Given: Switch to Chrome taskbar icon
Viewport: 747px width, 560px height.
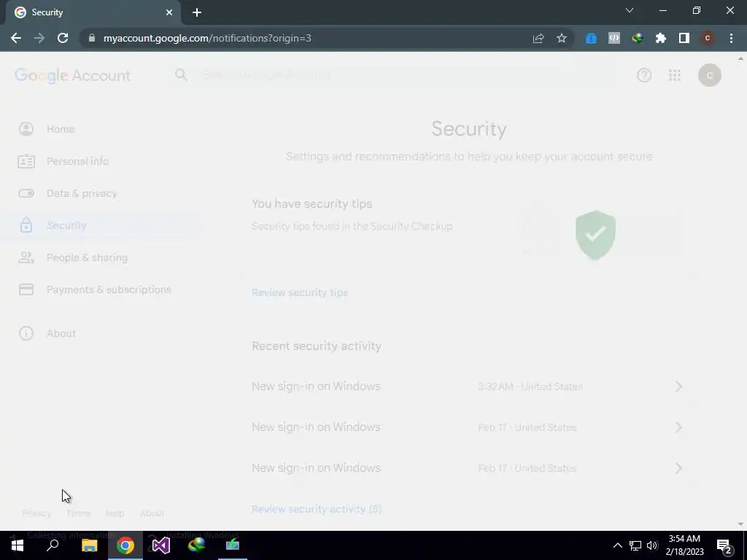Looking at the screenshot, I should click(125, 545).
